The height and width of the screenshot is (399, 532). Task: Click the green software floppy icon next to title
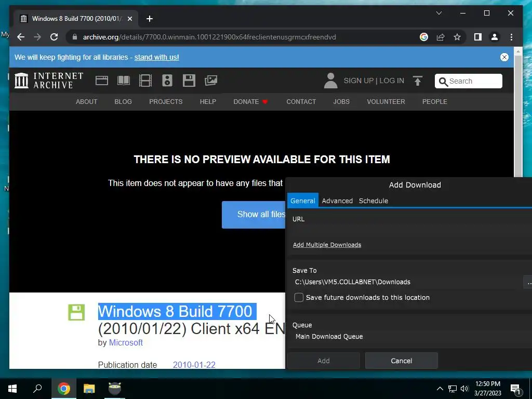pyautogui.click(x=76, y=312)
